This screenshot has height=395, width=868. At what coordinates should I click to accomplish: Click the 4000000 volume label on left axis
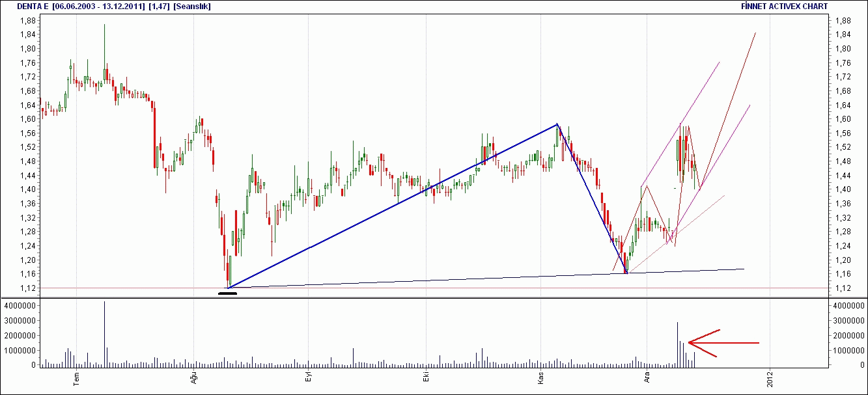point(20,305)
